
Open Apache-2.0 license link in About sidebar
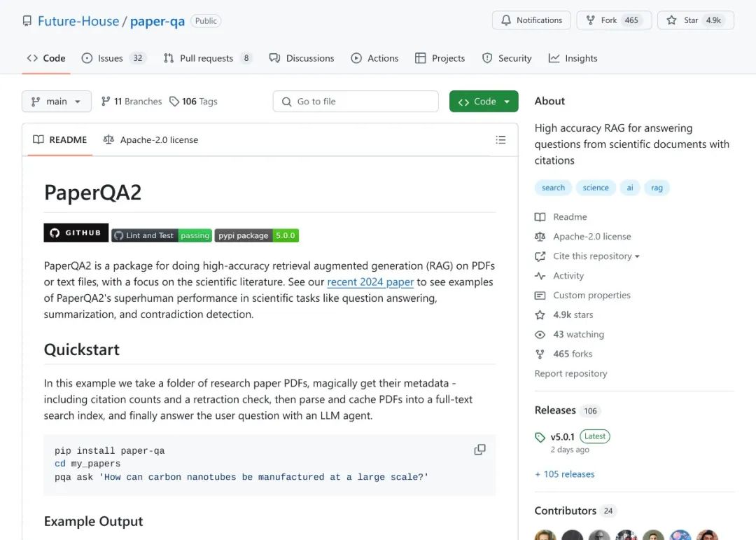[583, 237]
